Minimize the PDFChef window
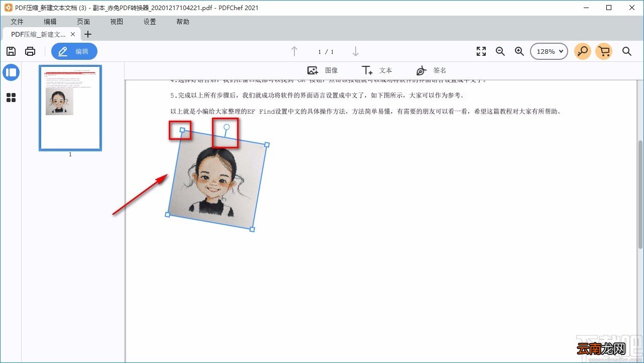Screen dimensions: 644x363 pos(586,8)
